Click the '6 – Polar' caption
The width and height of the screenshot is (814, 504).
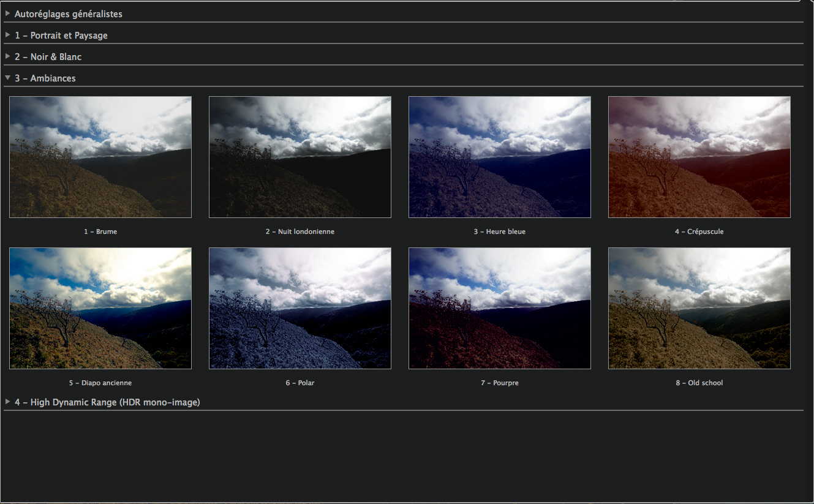click(x=300, y=383)
